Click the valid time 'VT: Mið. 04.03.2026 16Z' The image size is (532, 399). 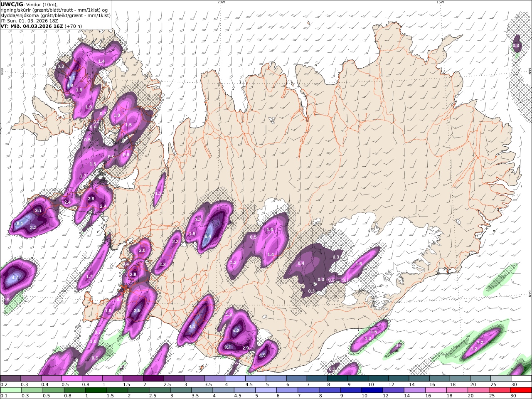[x=32, y=26]
